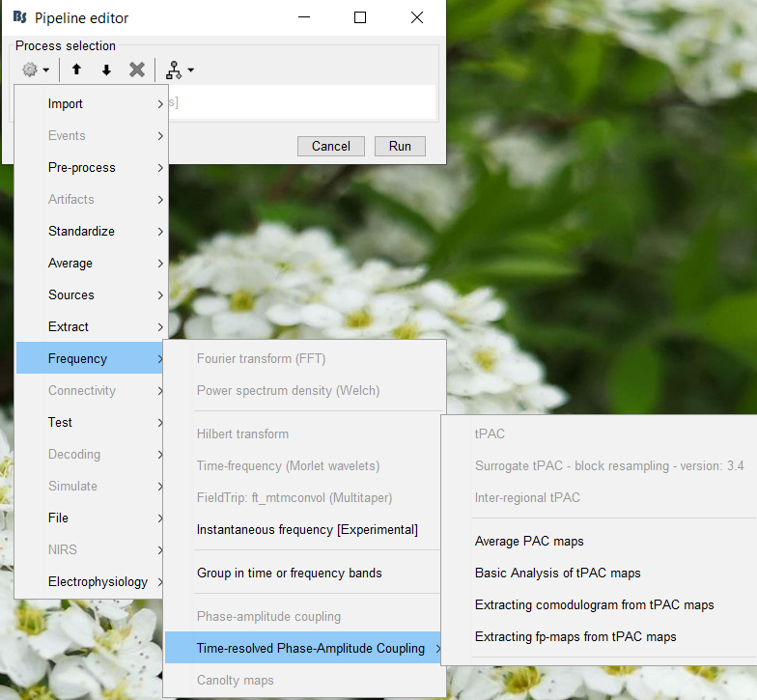Viewport: 757px width, 700px height.
Task: Open the pipeline tree icon dropdown
Action: click(x=180, y=70)
